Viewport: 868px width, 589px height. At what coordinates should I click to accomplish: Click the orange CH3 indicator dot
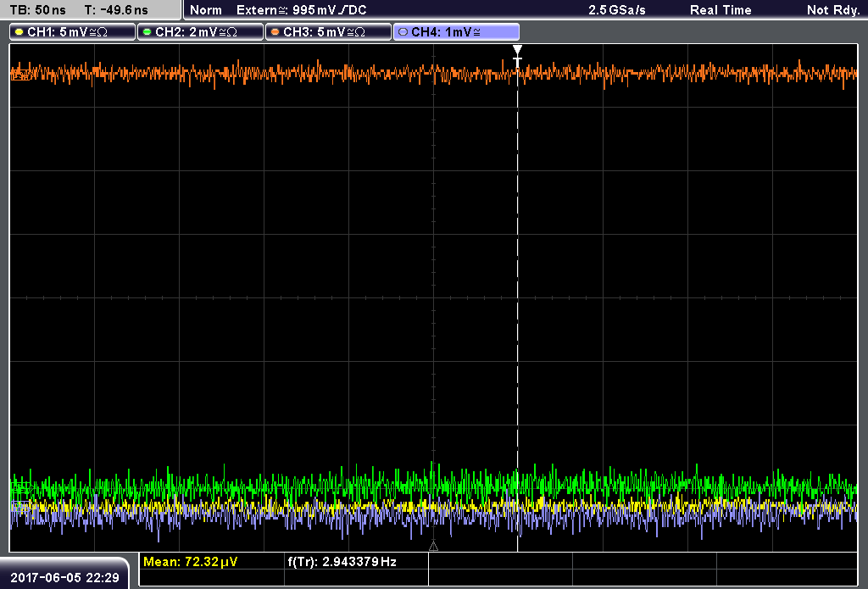click(275, 32)
